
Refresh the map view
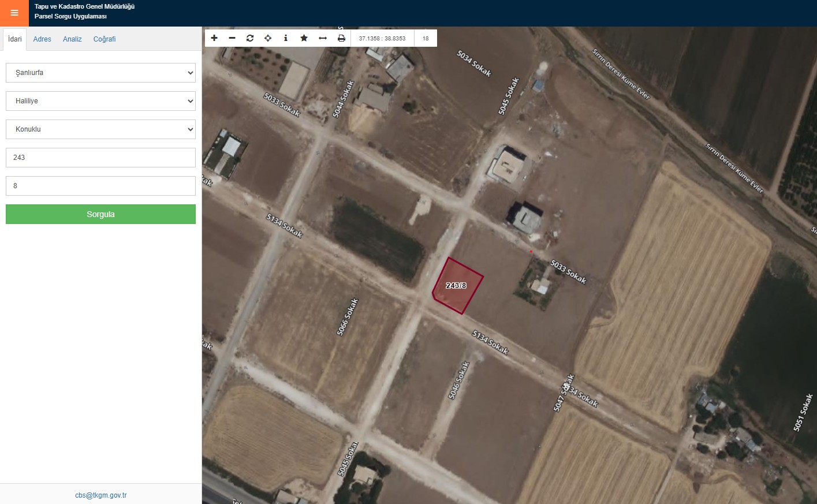250,38
